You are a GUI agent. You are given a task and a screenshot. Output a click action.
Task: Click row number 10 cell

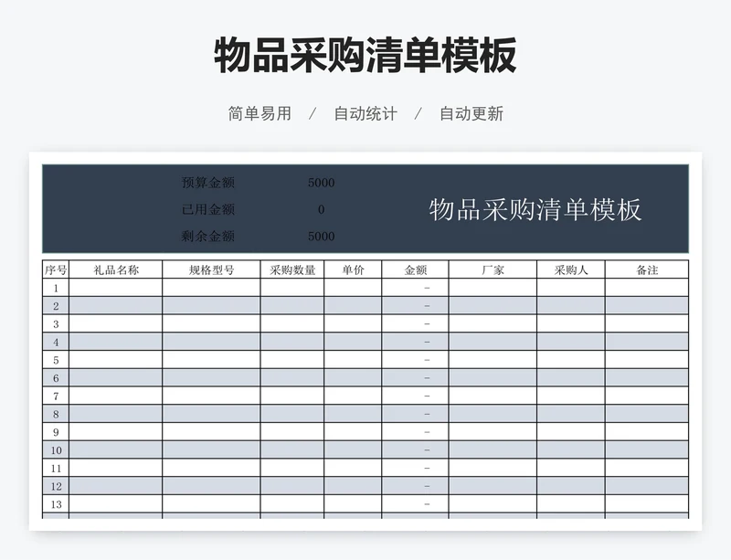(56, 450)
